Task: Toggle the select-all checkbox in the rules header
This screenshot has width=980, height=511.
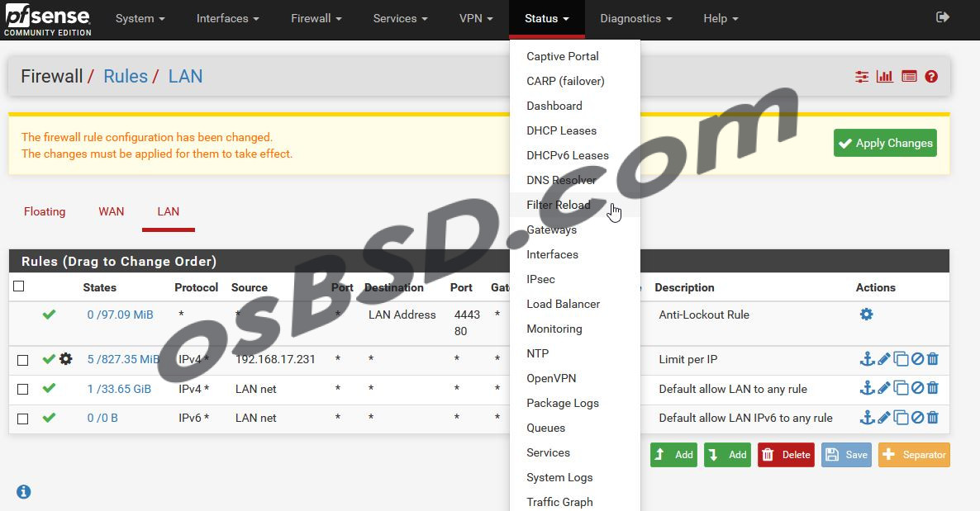Action: (x=19, y=286)
